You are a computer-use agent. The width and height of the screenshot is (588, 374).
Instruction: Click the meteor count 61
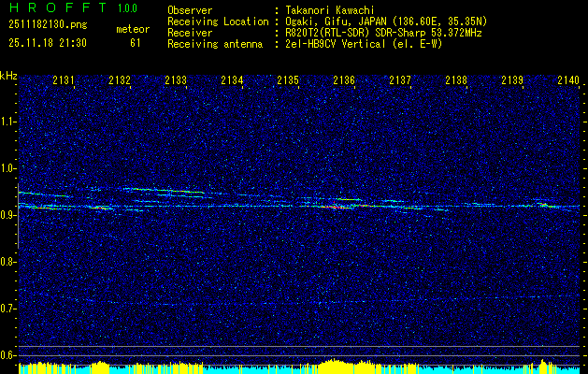click(x=136, y=43)
